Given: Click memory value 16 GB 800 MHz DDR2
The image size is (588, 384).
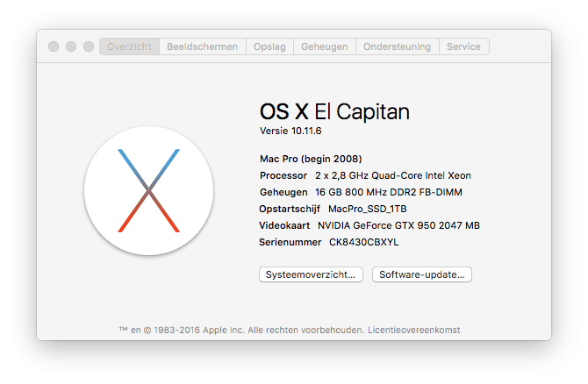Looking at the screenshot, I should [366, 192].
